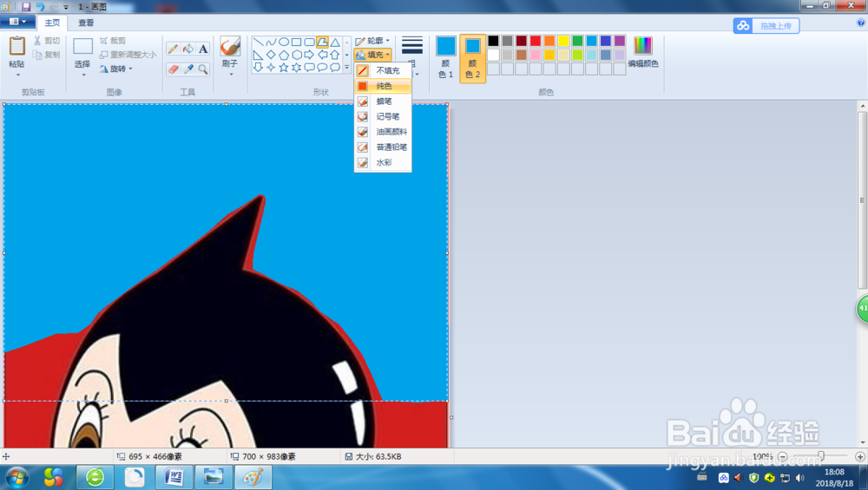Image resolution: width=868 pixels, height=490 pixels.
Task: Click the Paste clipboard icon
Action: (x=17, y=45)
